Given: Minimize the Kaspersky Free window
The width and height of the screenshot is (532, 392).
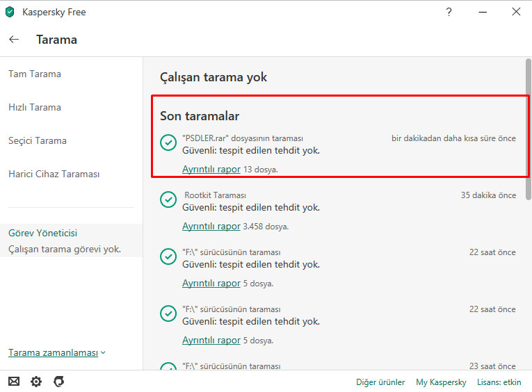Looking at the screenshot, I should (x=483, y=13).
